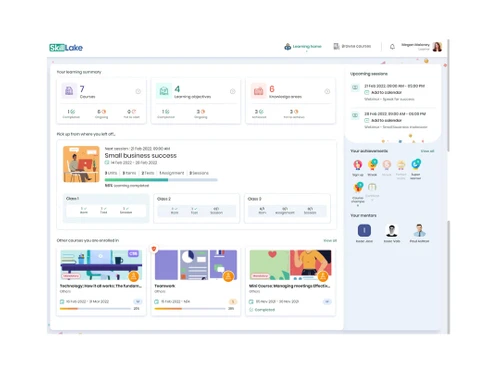Open third mentor wearing blue tie

click(x=419, y=230)
